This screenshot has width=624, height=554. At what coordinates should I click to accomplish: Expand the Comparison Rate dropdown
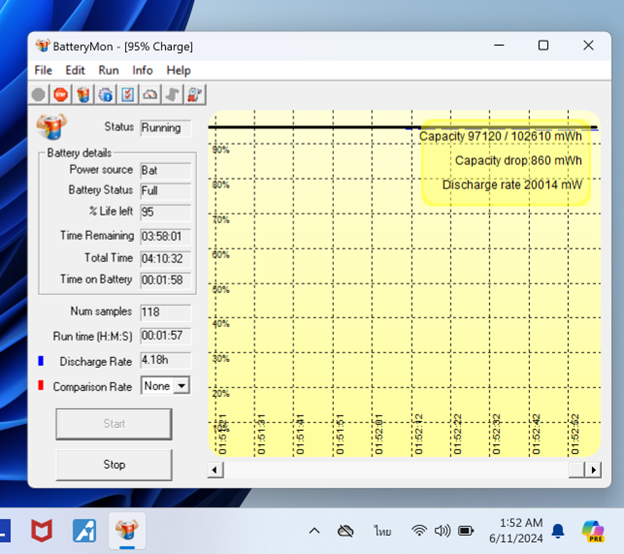[181, 386]
